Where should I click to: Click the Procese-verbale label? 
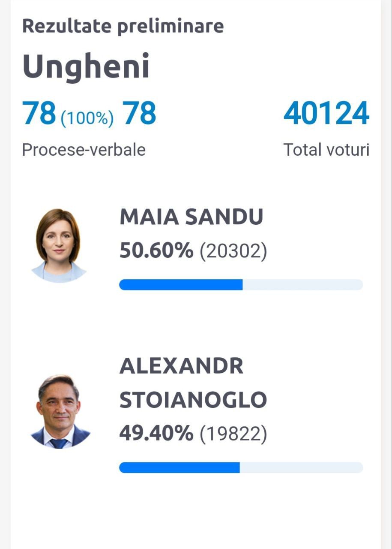(x=84, y=150)
